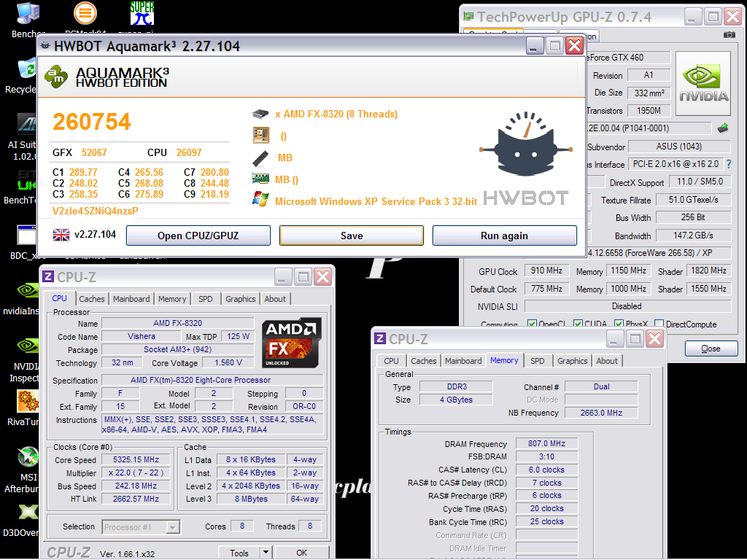Viewport: 747px width, 560px height.
Task: Open Mainboard tab in left CPU-Z window
Action: tap(131, 299)
